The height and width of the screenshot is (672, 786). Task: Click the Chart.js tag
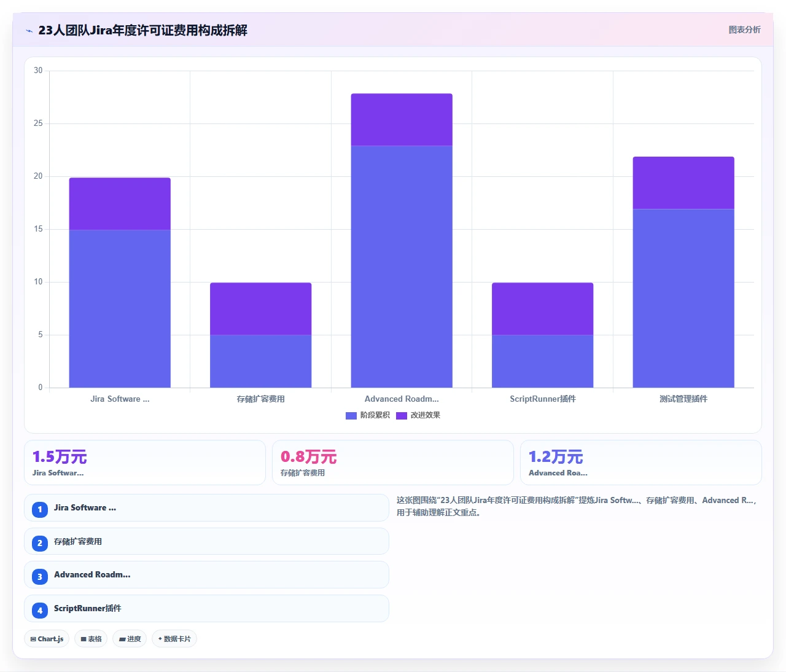[x=47, y=639]
